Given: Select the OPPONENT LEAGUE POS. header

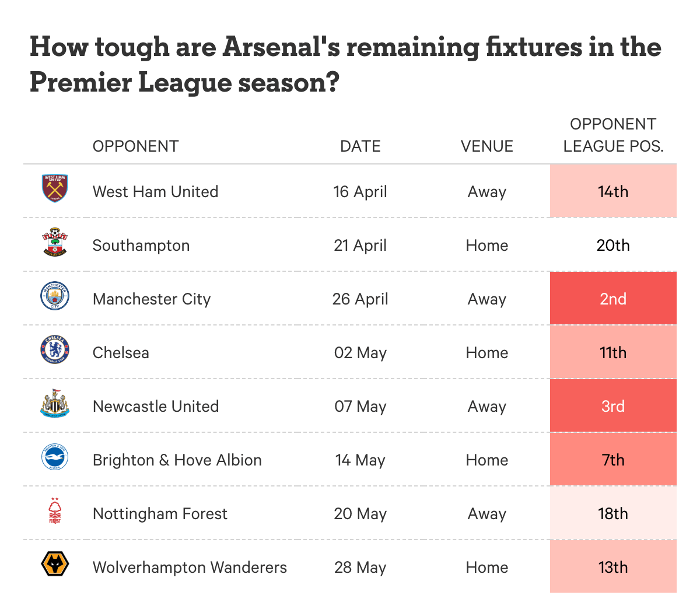Looking at the screenshot, I should [613, 135].
